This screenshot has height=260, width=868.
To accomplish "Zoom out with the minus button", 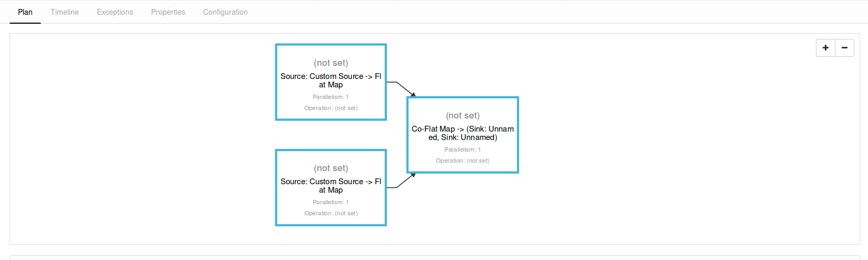I will point(844,48).
